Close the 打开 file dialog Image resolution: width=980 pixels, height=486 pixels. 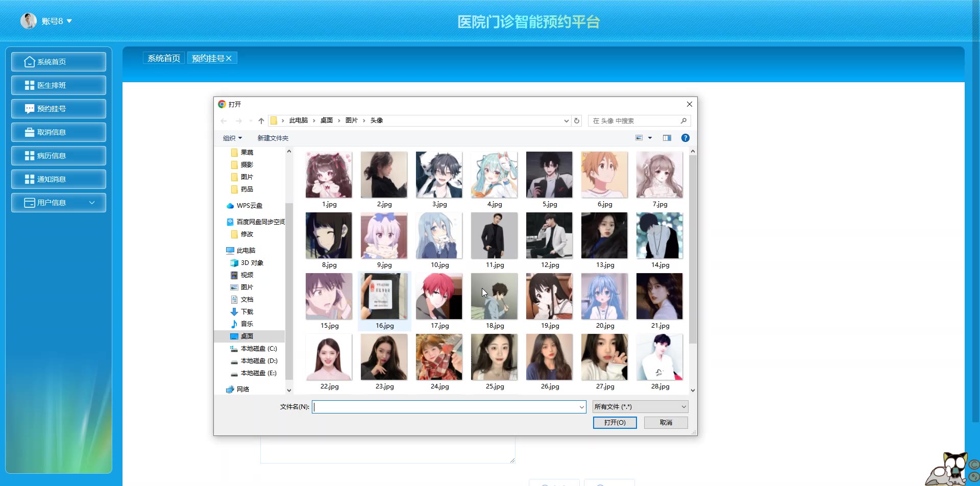point(690,104)
